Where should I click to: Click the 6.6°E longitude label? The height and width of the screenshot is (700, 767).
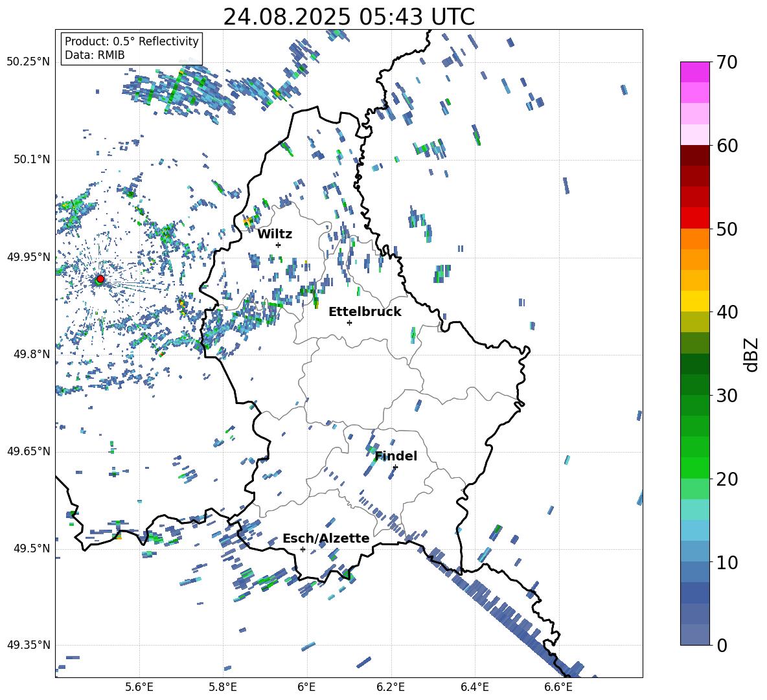[558, 687]
